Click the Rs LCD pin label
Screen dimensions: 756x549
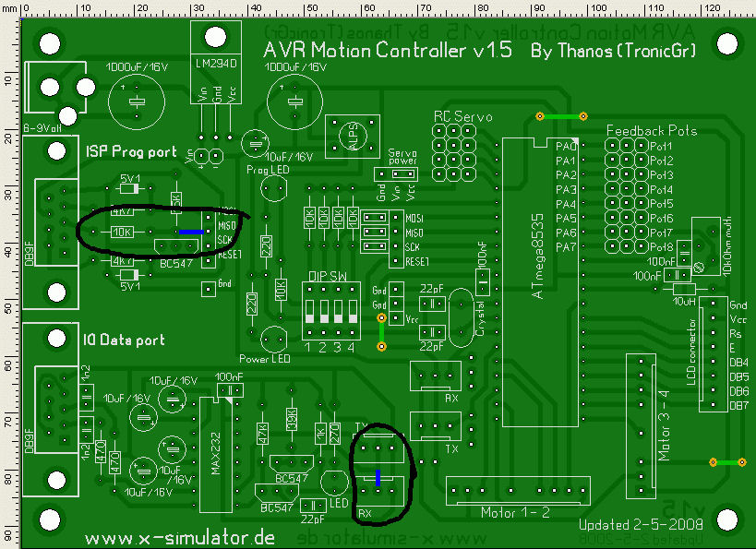click(x=736, y=333)
